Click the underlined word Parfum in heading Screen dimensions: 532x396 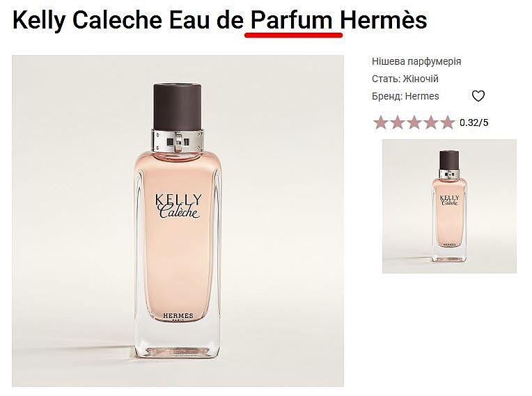click(292, 21)
